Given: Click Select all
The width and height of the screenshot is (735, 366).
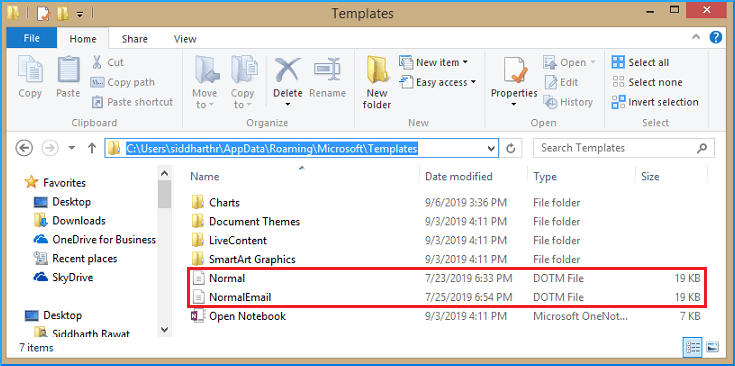Looking at the screenshot, I should pyautogui.click(x=640, y=62).
